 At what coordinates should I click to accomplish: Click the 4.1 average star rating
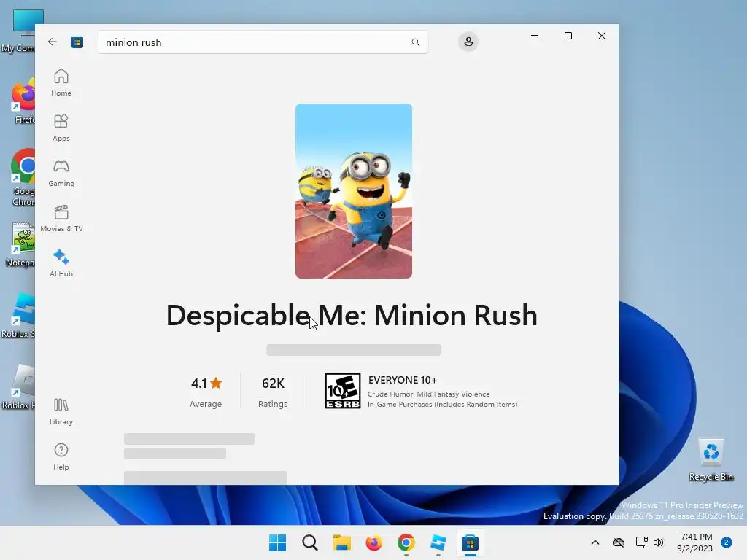(x=206, y=392)
